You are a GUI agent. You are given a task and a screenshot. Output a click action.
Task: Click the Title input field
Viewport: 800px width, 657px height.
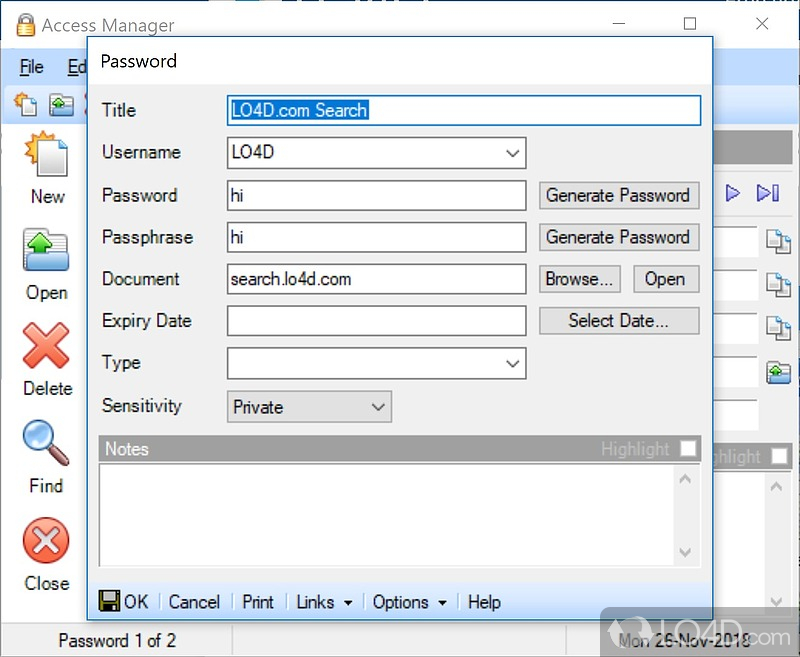pyautogui.click(x=464, y=110)
